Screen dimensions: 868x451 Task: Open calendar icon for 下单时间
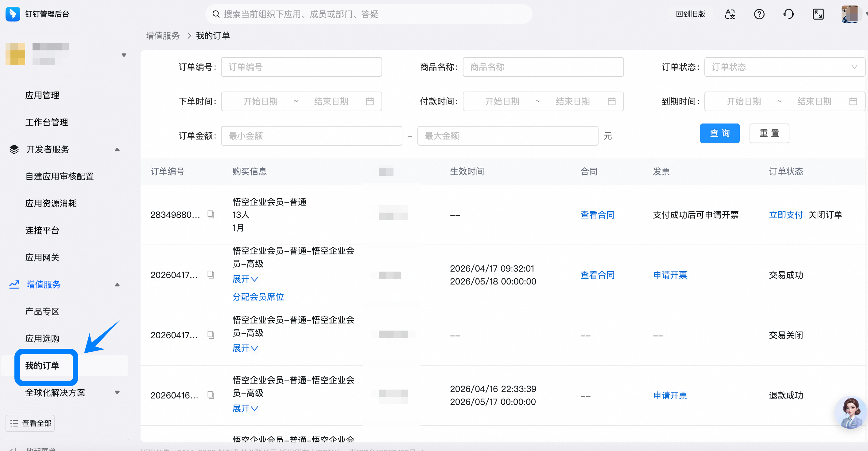pyautogui.click(x=370, y=101)
